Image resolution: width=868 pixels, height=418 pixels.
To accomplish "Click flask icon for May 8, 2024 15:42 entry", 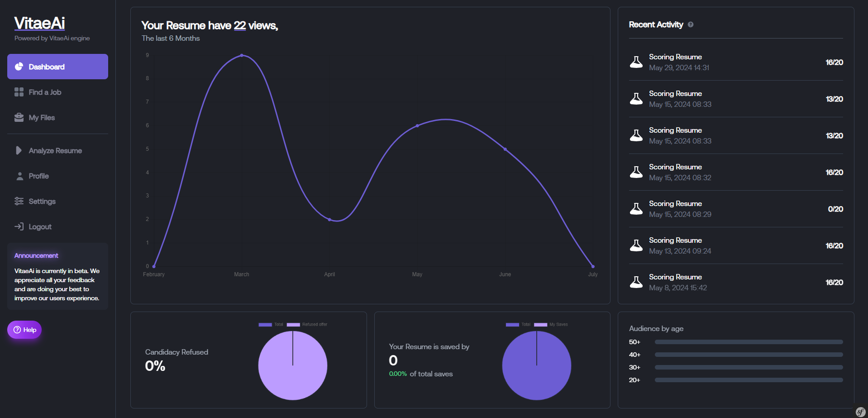I will (x=636, y=282).
